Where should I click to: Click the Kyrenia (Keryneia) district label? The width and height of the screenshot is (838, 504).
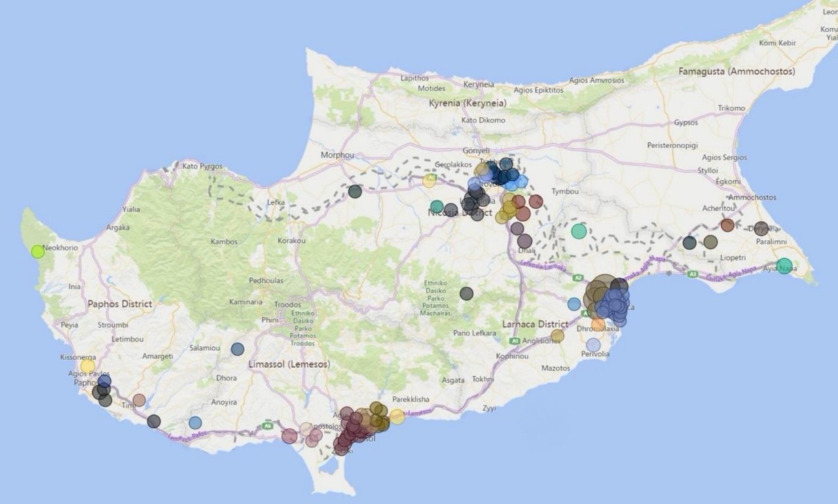[467, 103]
